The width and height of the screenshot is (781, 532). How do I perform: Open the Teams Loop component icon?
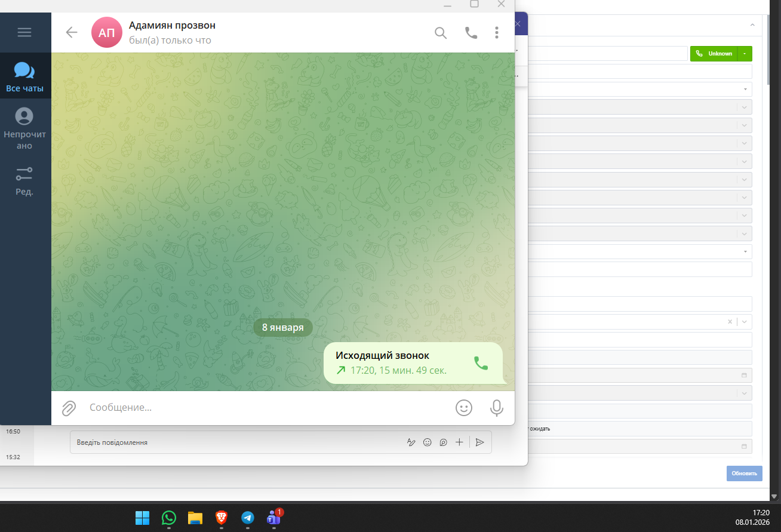pyautogui.click(x=443, y=442)
